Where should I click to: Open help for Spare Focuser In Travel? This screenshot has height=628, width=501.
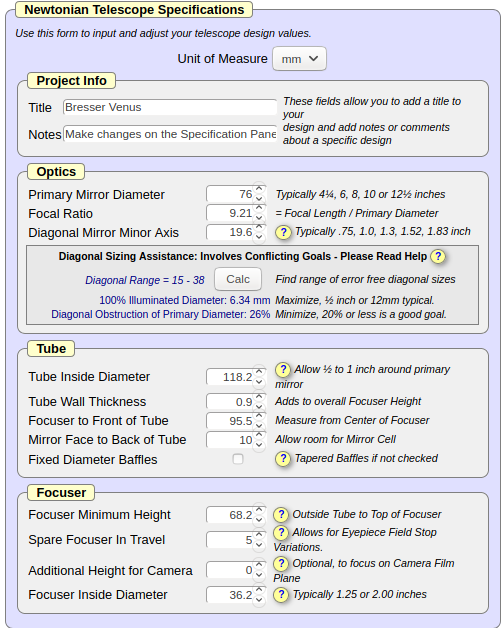click(281, 532)
